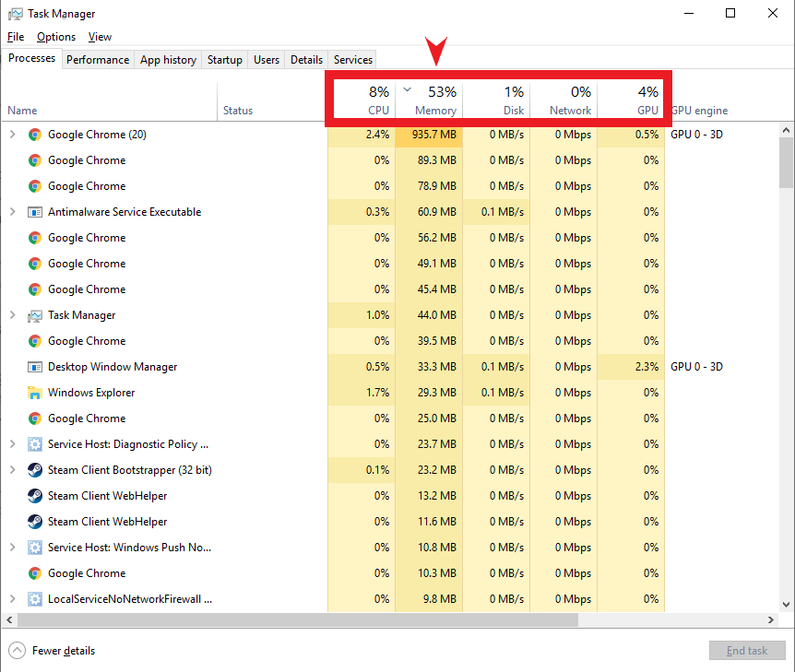Click the Steam icon in the 11.6 MB row
This screenshot has width=795, height=672.
point(34,522)
